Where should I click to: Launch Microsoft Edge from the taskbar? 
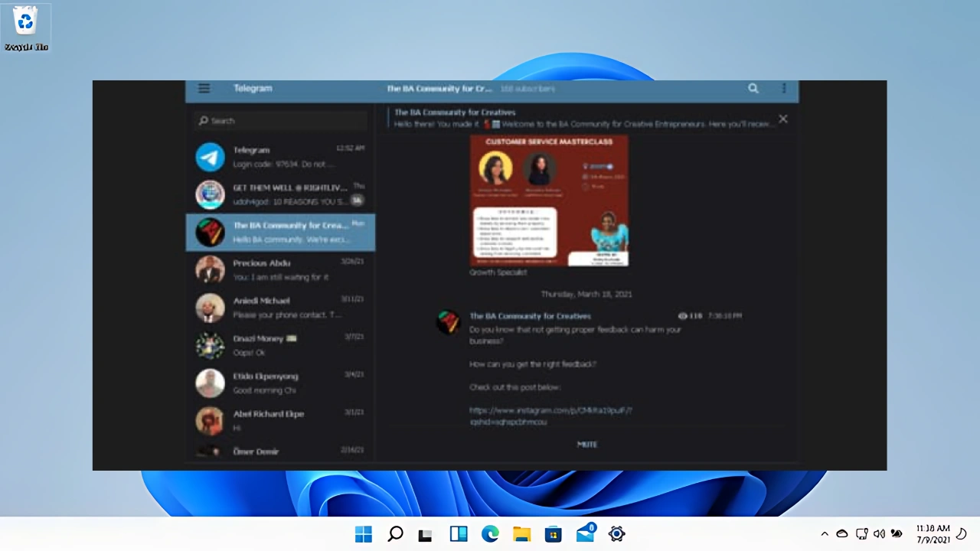(x=490, y=534)
